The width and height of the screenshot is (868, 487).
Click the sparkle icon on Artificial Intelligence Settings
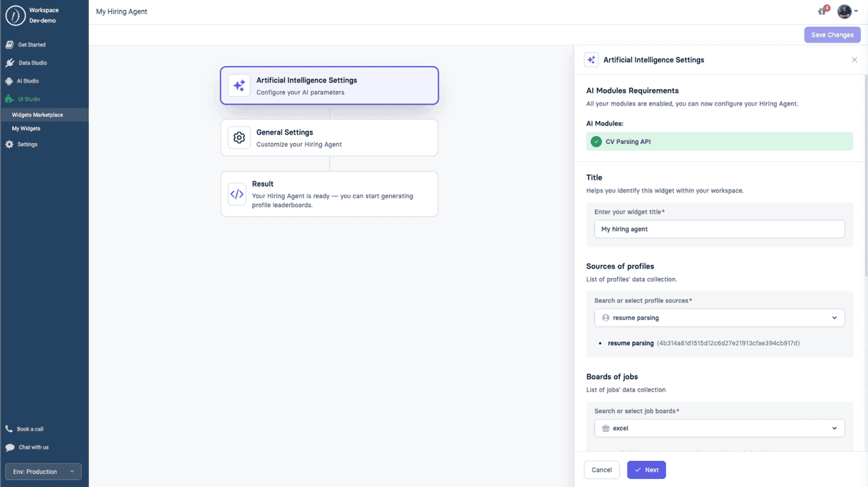click(239, 85)
